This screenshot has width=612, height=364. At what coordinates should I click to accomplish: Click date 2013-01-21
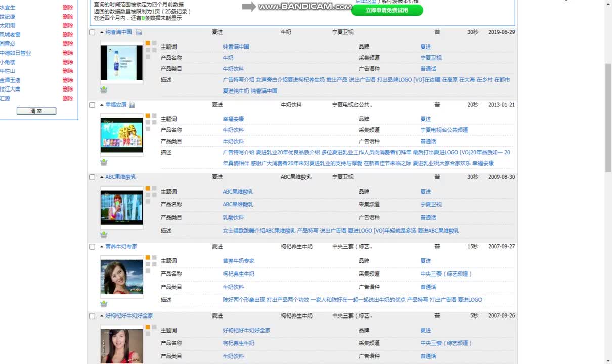501,105
